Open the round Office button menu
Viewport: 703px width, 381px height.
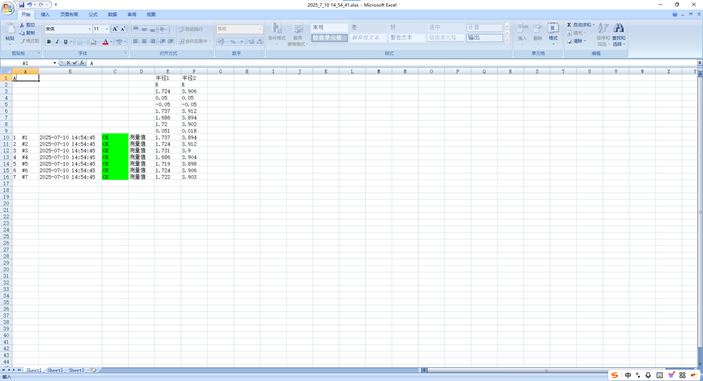pos(8,8)
